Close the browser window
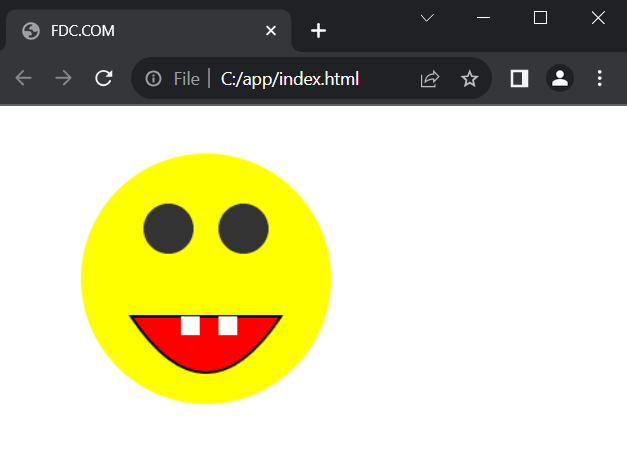The height and width of the screenshot is (474, 627). [598, 18]
